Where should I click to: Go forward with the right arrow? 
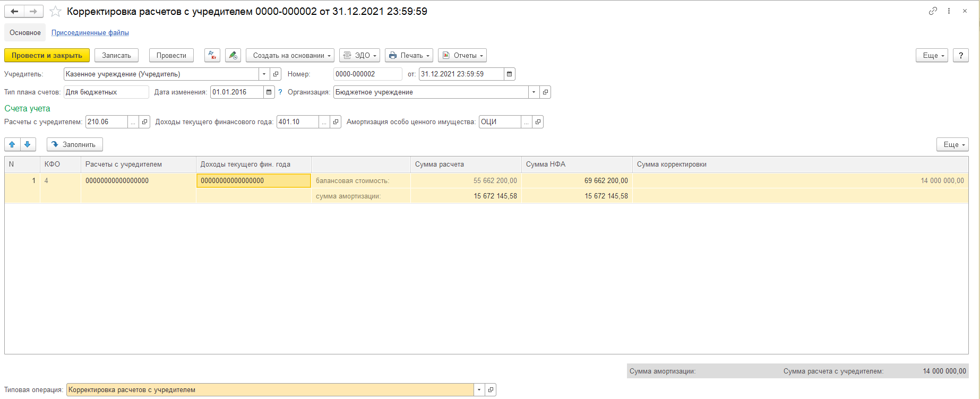[33, 11]
